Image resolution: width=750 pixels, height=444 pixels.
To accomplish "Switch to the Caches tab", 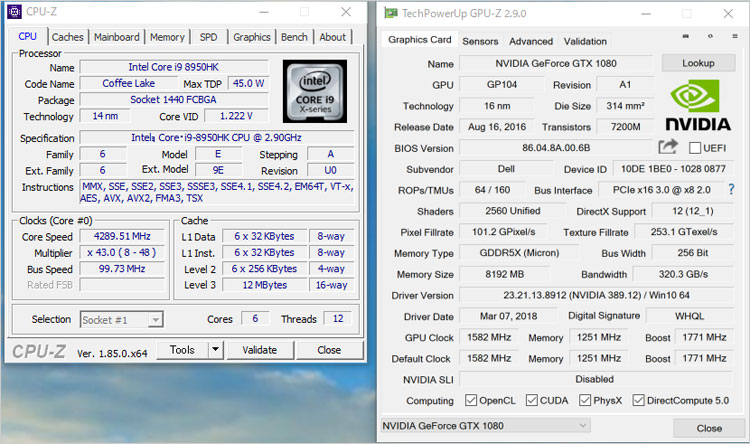I will pos(67,37).
